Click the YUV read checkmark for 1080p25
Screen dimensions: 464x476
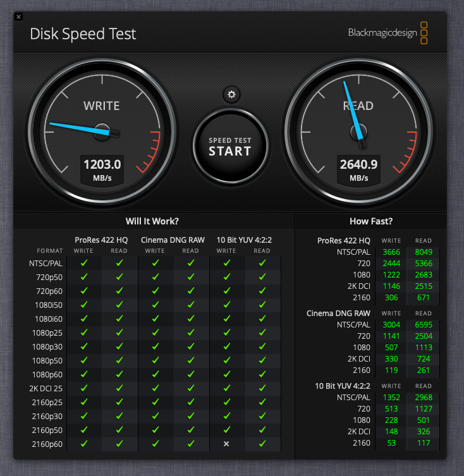[262, 333]
